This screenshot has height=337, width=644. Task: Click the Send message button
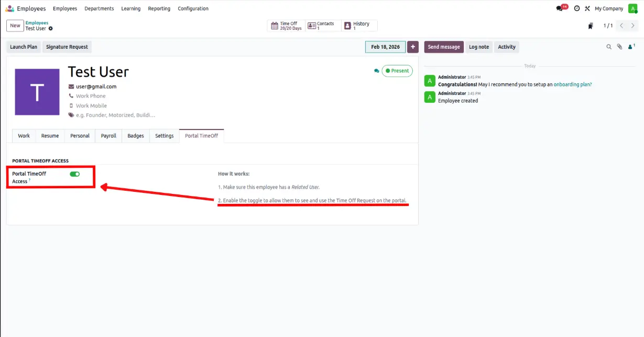point(443,47)
